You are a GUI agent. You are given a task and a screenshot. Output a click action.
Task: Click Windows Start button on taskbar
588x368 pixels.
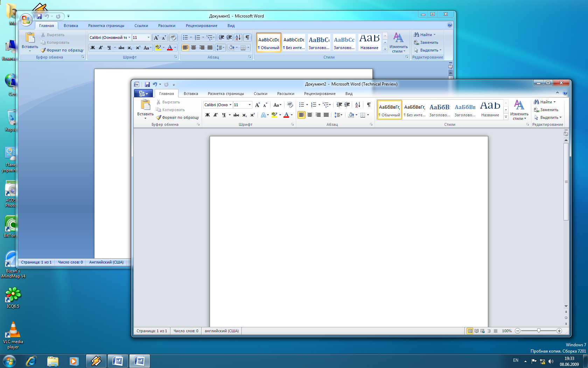[9, 361]
